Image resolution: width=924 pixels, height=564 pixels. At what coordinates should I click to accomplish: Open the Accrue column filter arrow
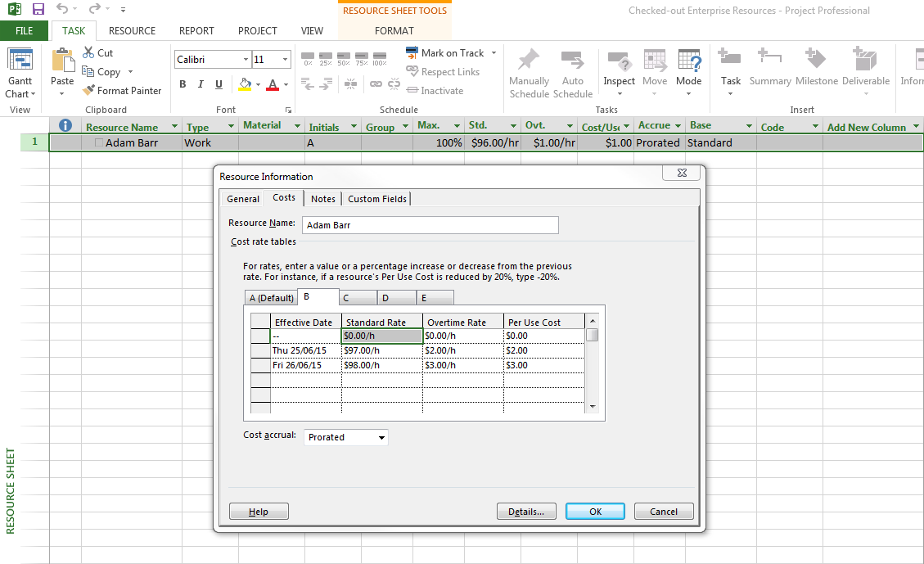[678, 126]
